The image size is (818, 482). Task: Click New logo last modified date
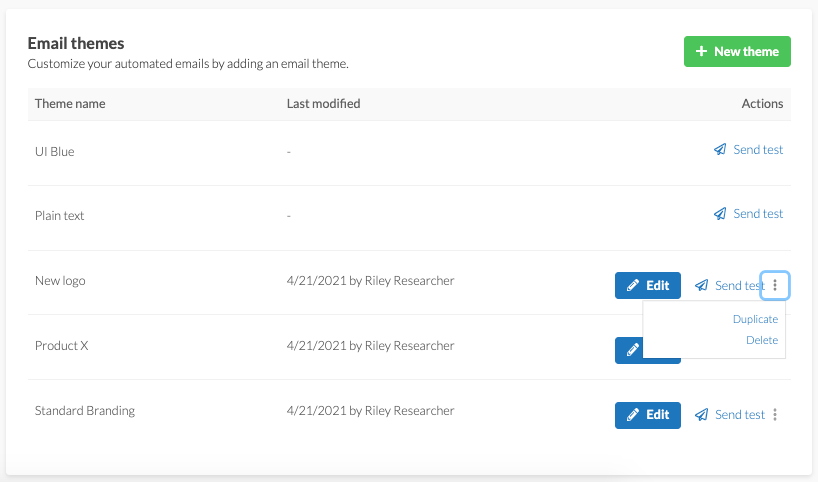click(x=370, y=281)
